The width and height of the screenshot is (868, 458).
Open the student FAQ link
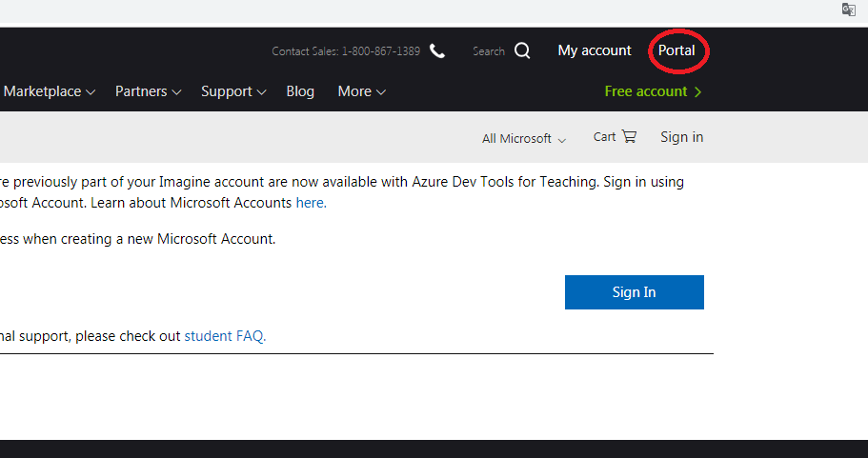(x=224, y=336)
